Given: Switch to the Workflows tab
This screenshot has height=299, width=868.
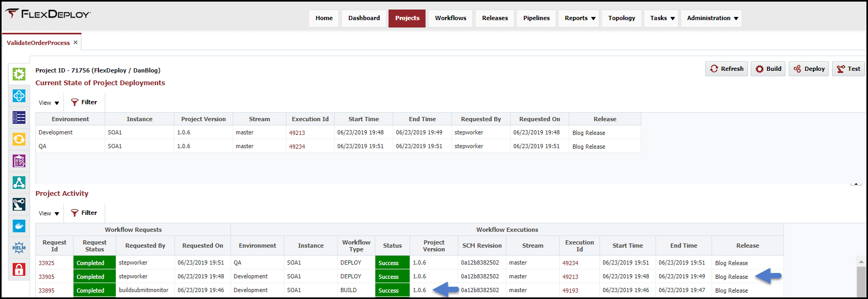Looking at the screenshot, I should (450, 18).
